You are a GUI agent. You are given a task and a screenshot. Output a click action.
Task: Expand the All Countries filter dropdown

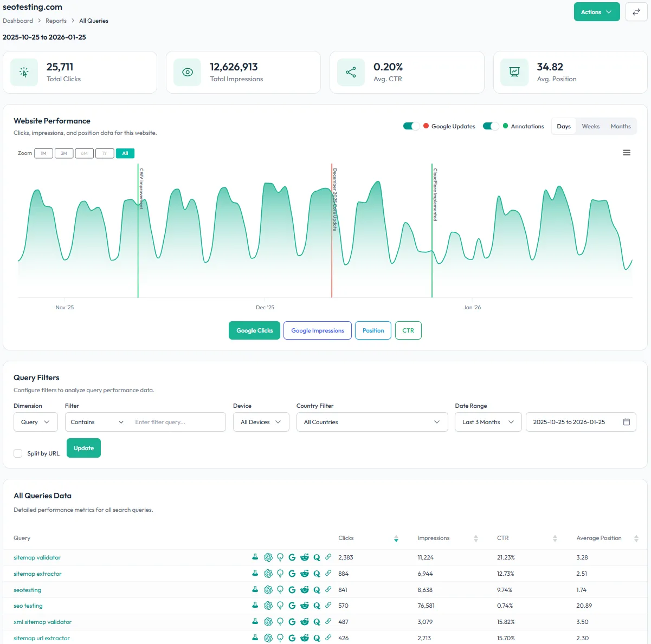point(372,422)
